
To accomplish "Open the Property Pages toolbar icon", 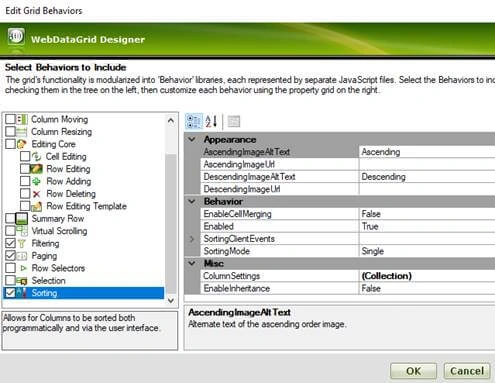I will tap(234, 121).
